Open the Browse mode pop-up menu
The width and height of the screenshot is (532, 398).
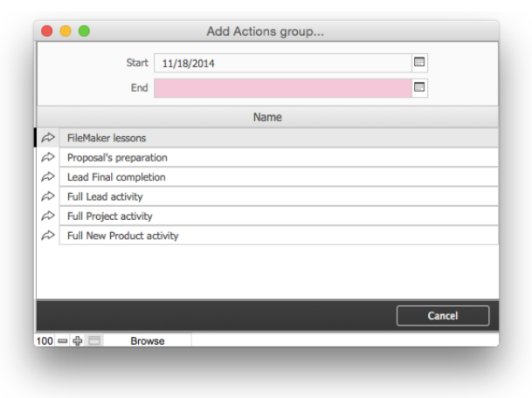point(148,340)
